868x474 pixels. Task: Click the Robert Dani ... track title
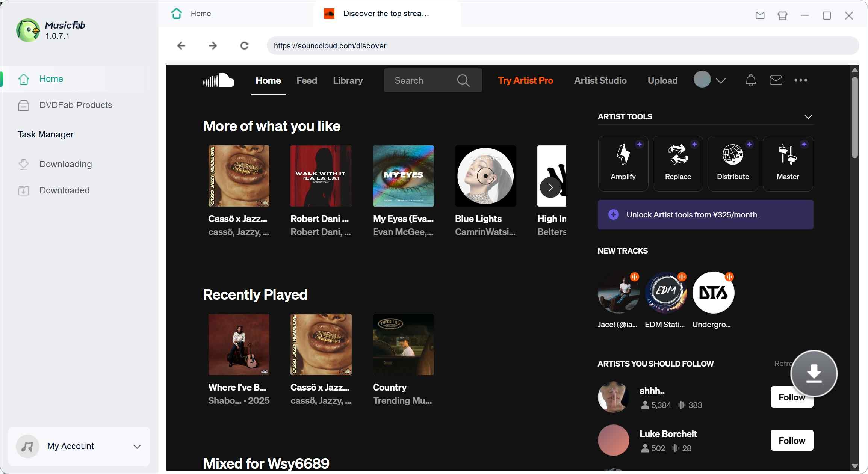click(320, 219)
